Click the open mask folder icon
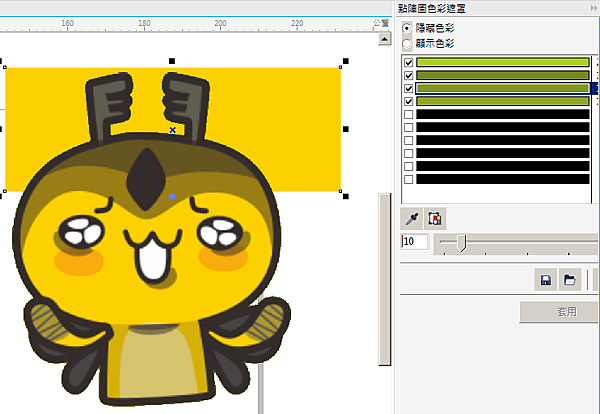 click(x=569, y=280)
